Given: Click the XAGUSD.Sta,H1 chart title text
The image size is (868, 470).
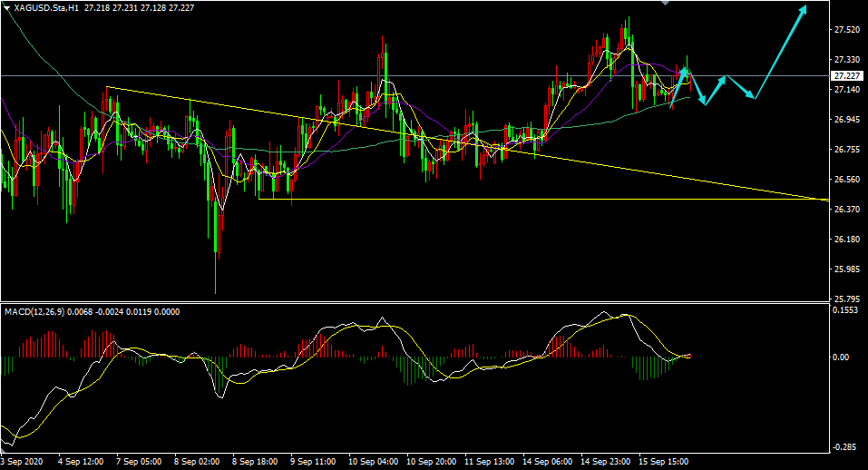Looking at the screenshot, I should [x=46, y=8].
